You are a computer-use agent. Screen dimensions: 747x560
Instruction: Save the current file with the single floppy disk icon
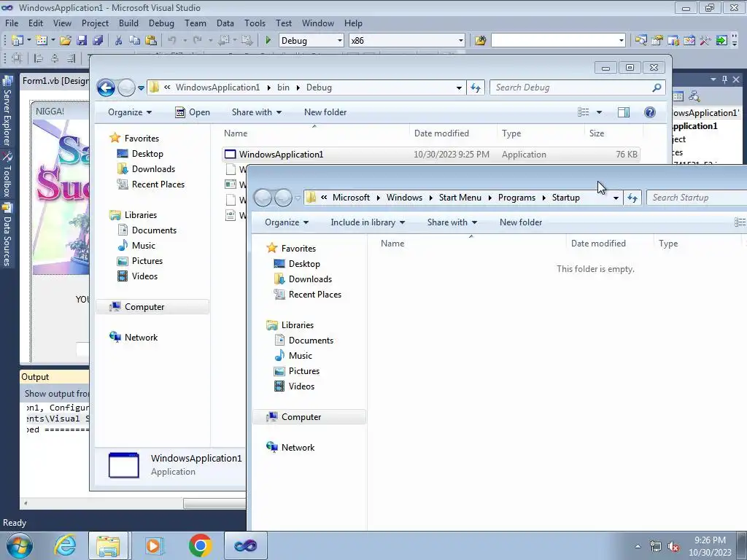point(82,41)
